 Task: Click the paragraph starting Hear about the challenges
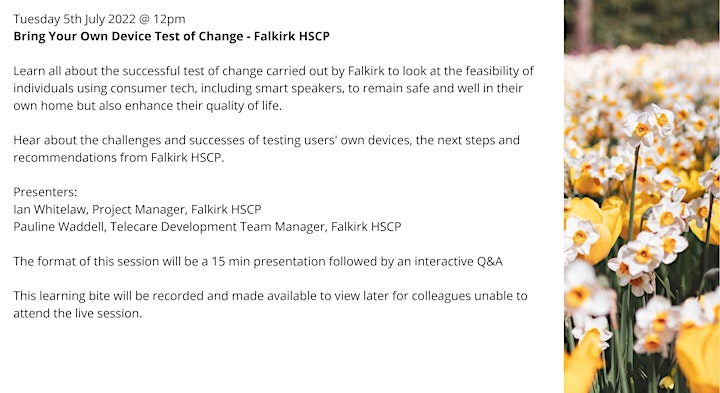[x=266, y=149]
